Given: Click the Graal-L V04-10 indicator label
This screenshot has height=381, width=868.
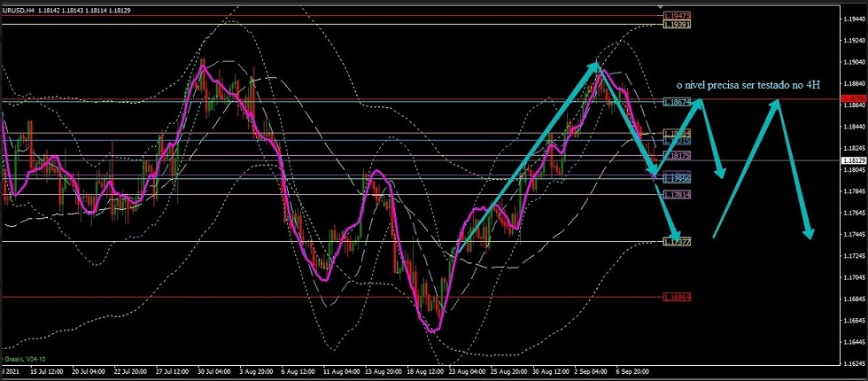Looking at the screenshot, I should pyautogui.click(x=24, y=359).
